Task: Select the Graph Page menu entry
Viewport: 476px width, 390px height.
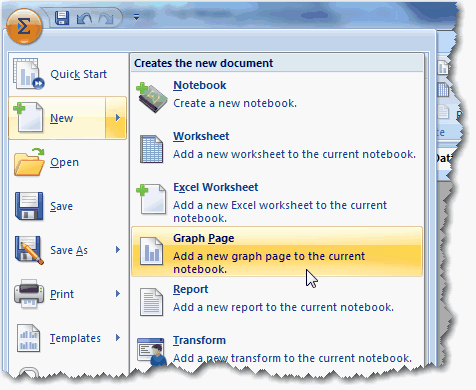Action: pyautogui.click(x=277, y=252)
